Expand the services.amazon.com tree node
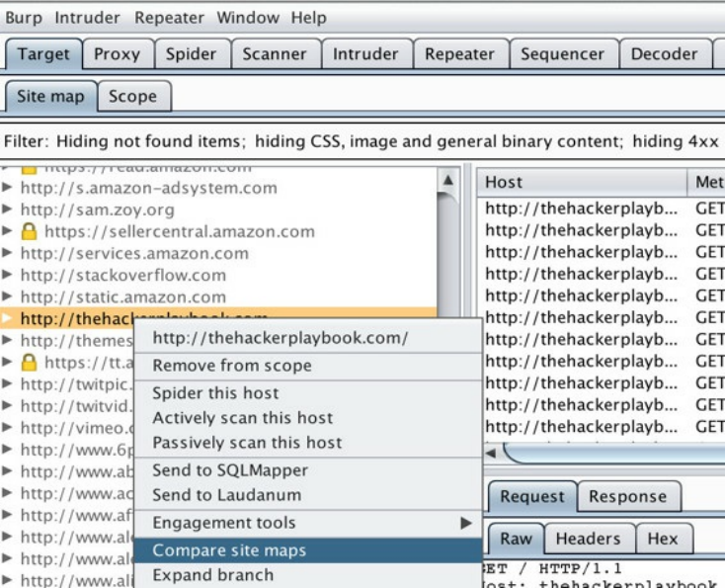Screen dimensions: 725x588 7,253
